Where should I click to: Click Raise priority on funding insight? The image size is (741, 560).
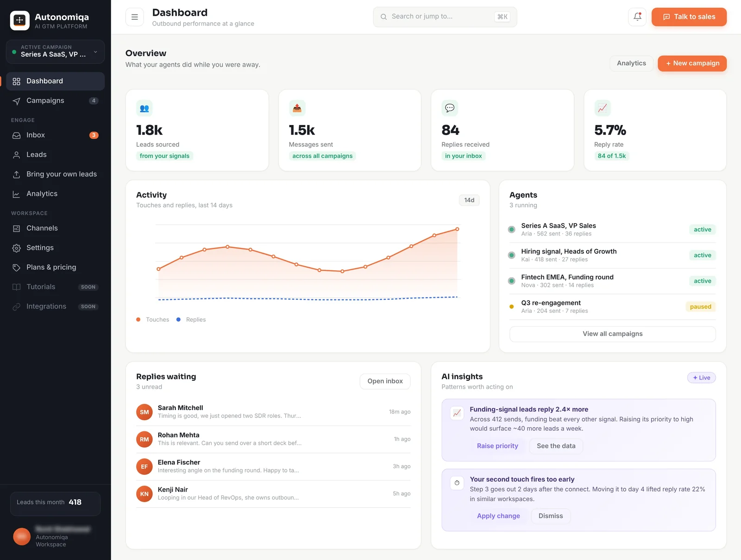[497, 446]
